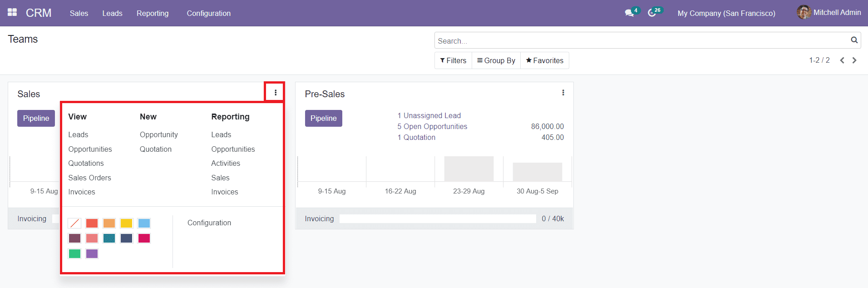Screen dimensions: 868x288
Task: Go to the previous page arrow
Action: pyautogui.click(x=842, y=60)
